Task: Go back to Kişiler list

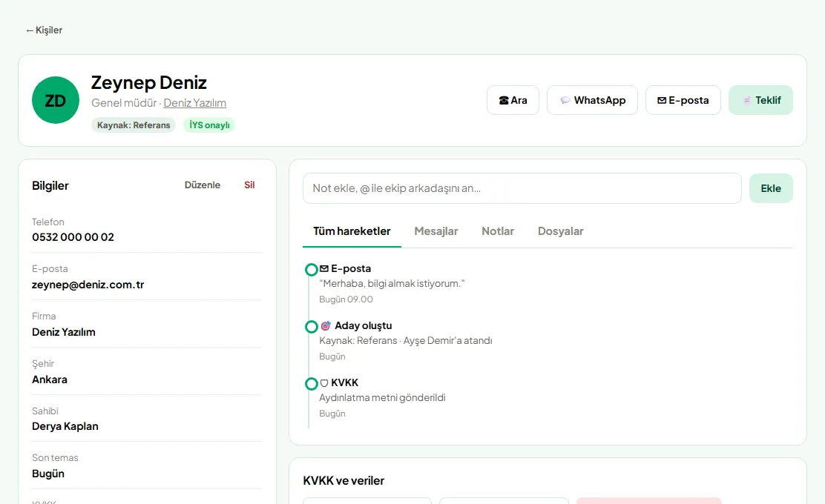Action: tap(45, 30)
